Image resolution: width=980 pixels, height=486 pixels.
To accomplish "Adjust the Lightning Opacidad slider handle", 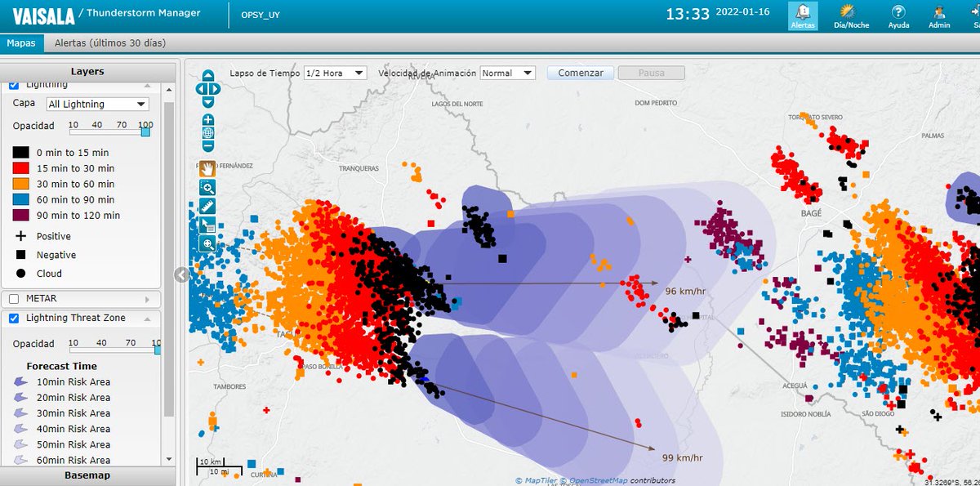I will (x=145, y=132).
